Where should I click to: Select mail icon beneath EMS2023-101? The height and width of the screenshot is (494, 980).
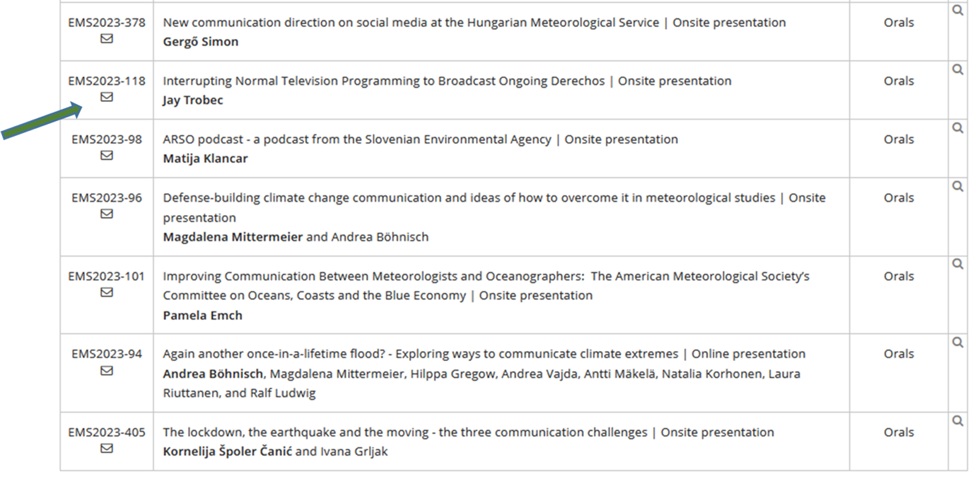click(x=107, y=292)
